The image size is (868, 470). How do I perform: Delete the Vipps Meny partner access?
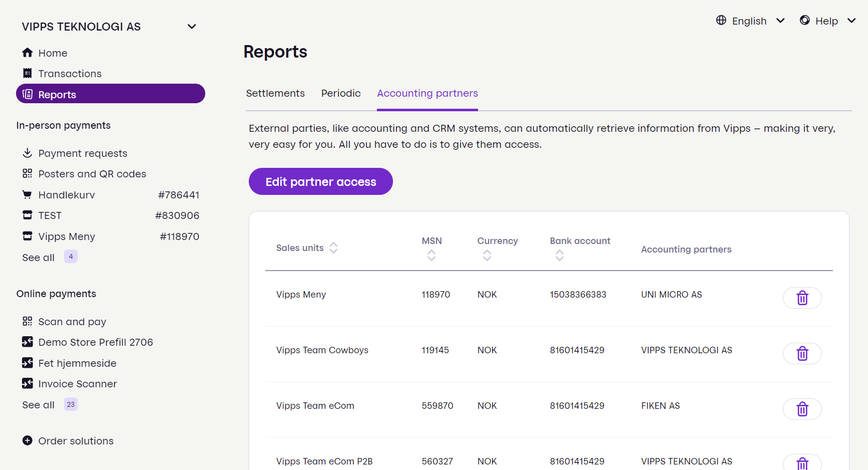click(x=802, y=298)
